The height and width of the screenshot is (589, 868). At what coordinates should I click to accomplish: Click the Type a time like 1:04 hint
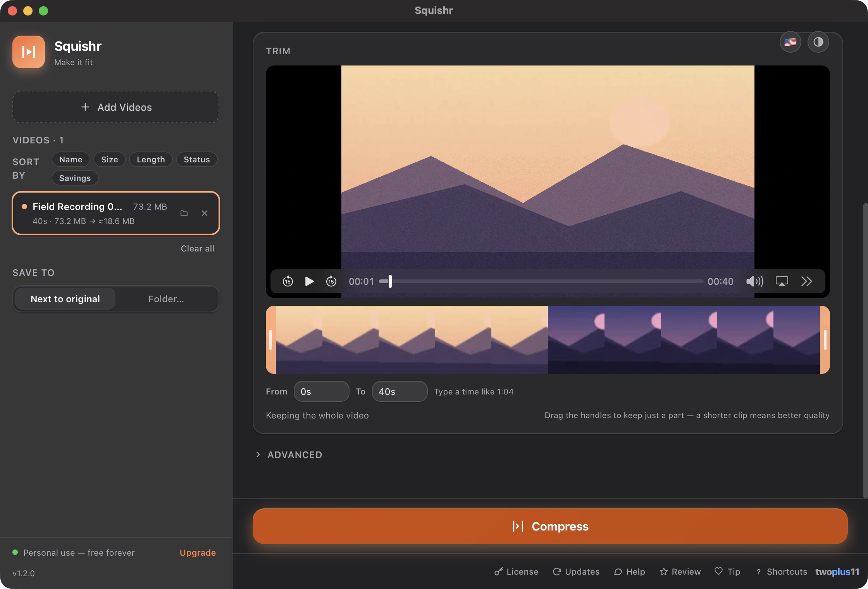(x=474, y=391)
